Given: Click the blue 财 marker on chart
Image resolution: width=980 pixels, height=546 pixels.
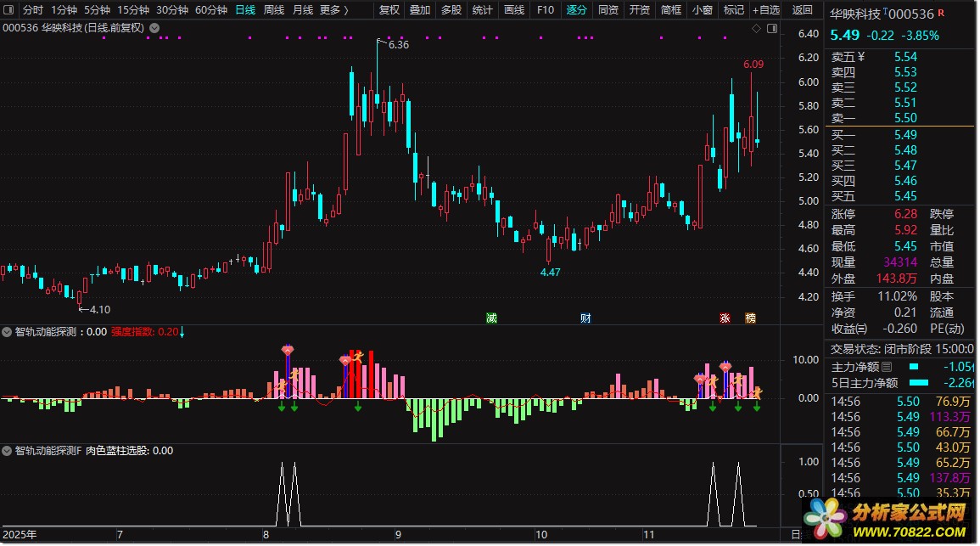Looking at the screenshot, I should 585,318.
